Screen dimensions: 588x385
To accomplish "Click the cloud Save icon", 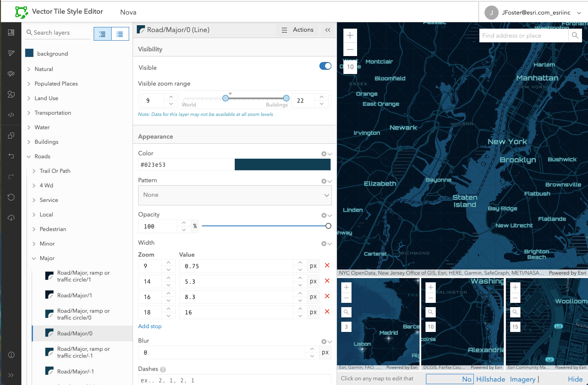I will [x=11, y=218].
